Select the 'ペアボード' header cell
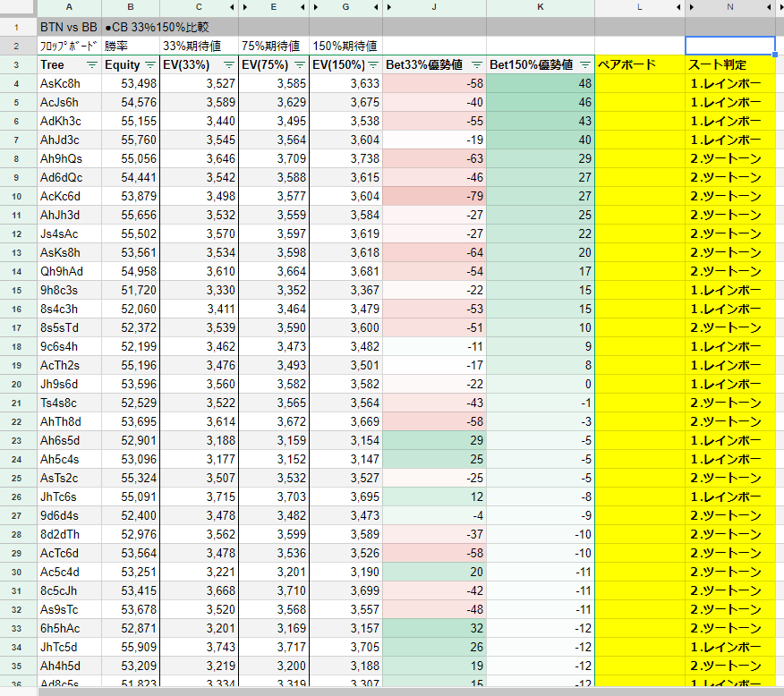784x696 pixels. (640, 65)
